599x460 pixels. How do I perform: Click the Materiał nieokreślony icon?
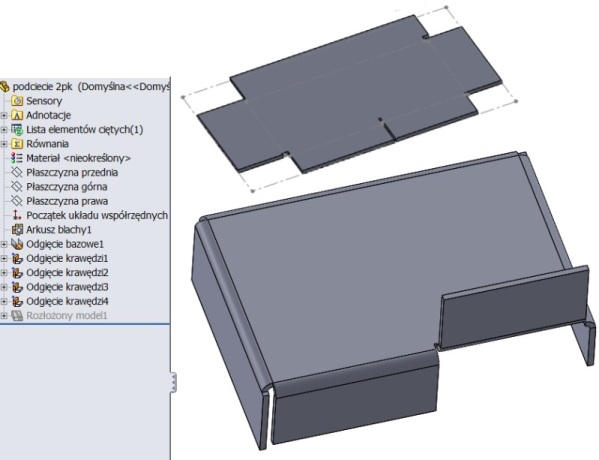[x=17, y=158]
